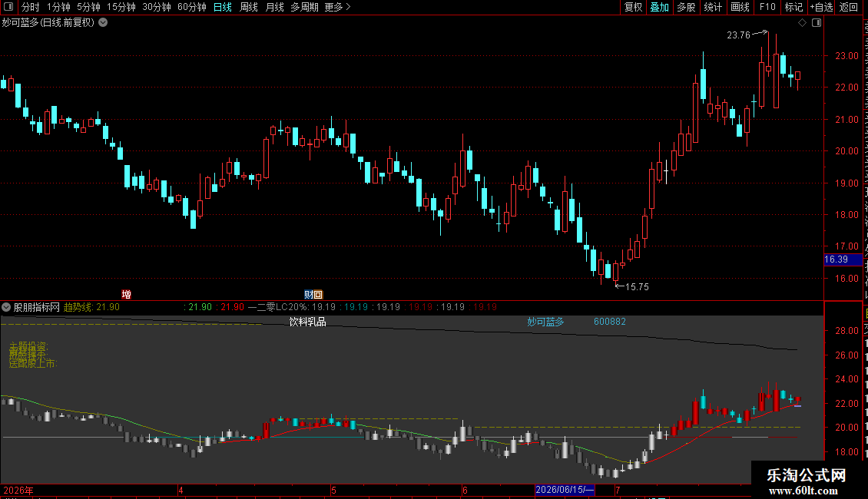The image size is (868, 499).
Task: Select the 15分钟 period
Action: pyautogui.click(x=121, y=7)
